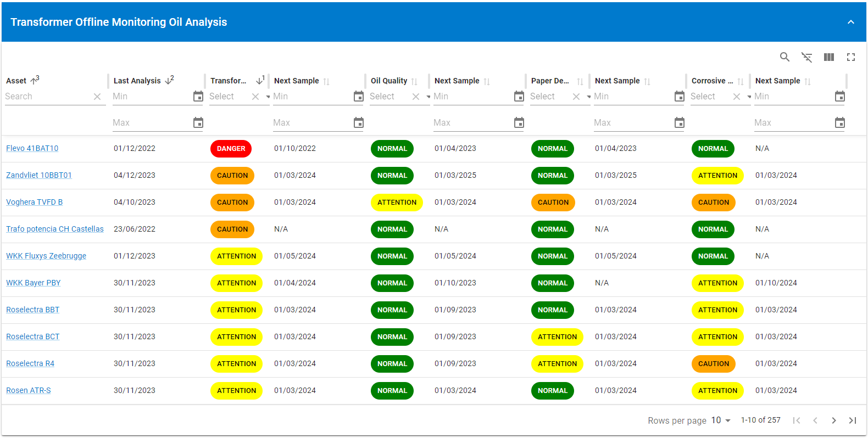868x438 pixels.
Task: Click Zandvliet 10BBT01 orange CAUTION badge
Action: pyautogui.click(x=232, y=176)
